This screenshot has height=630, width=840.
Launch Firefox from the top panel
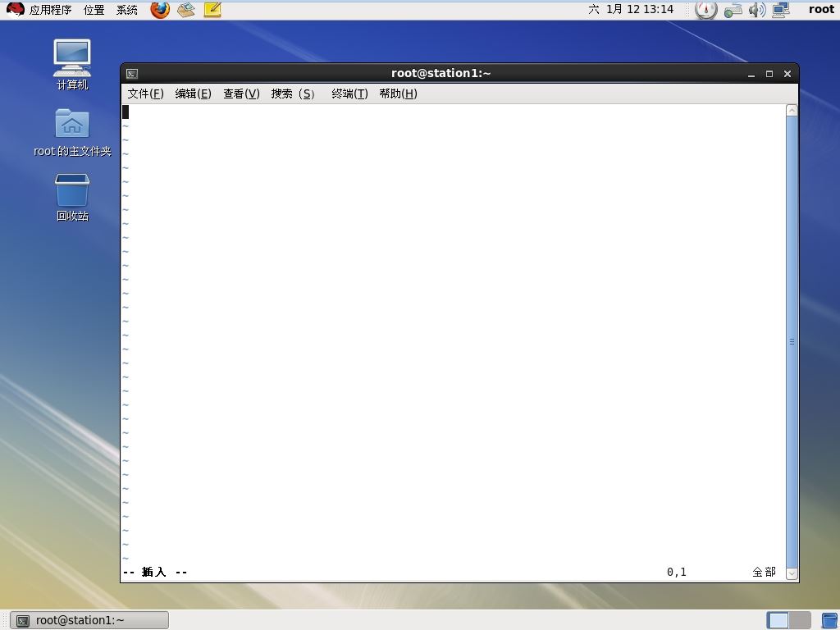[x=160, y=9]
